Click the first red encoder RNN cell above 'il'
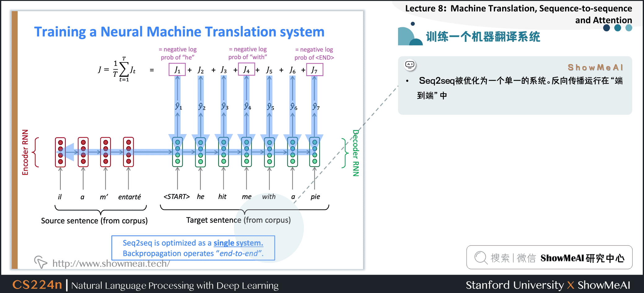This screenshot has height=293, width=644. point(60,152)
